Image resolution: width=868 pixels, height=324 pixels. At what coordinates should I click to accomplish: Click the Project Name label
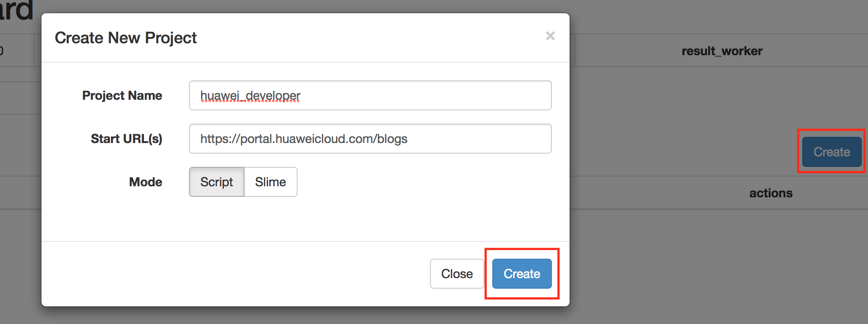(122, 95)
